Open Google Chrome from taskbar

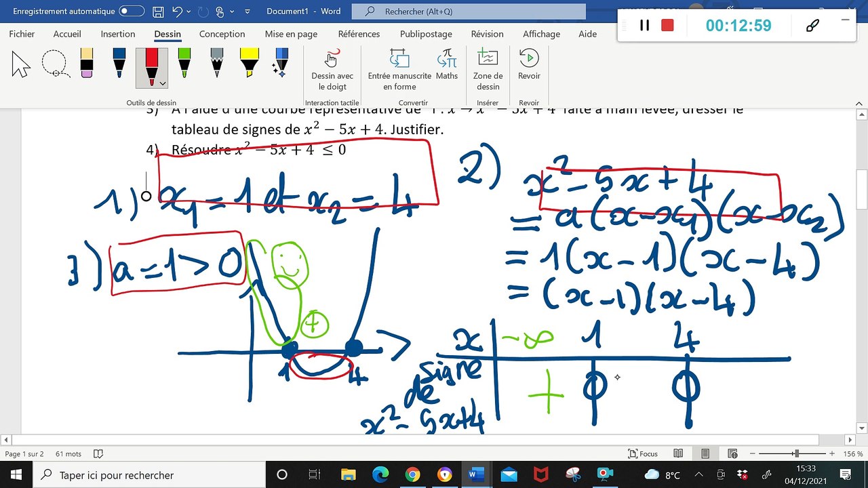[x=412, y=474]
